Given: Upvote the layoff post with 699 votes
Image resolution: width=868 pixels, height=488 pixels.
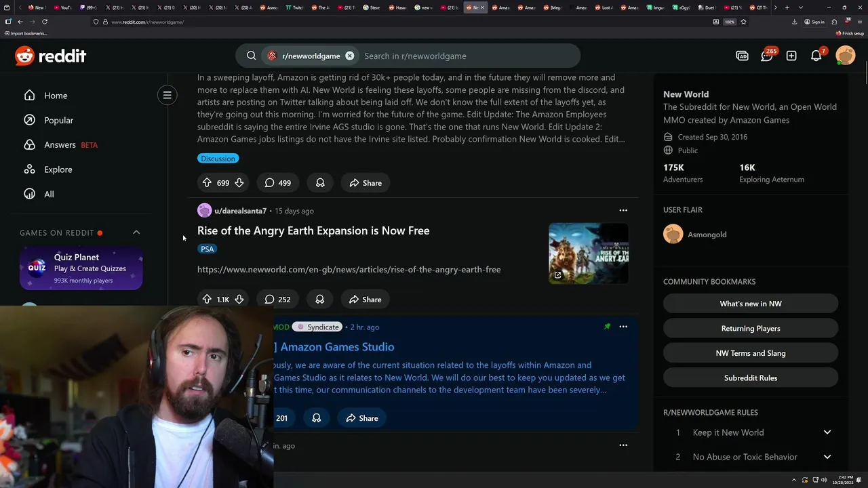Looking at the screenshot, I should (207, 183).
